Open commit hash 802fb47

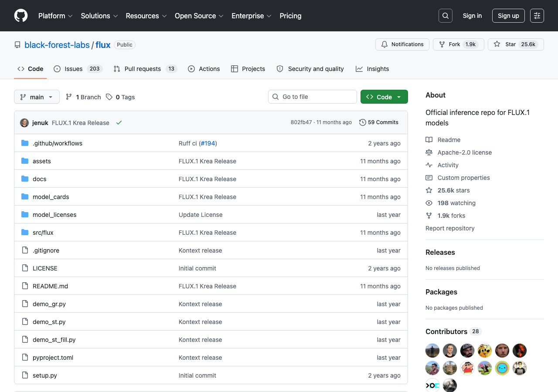click(301, 122)
